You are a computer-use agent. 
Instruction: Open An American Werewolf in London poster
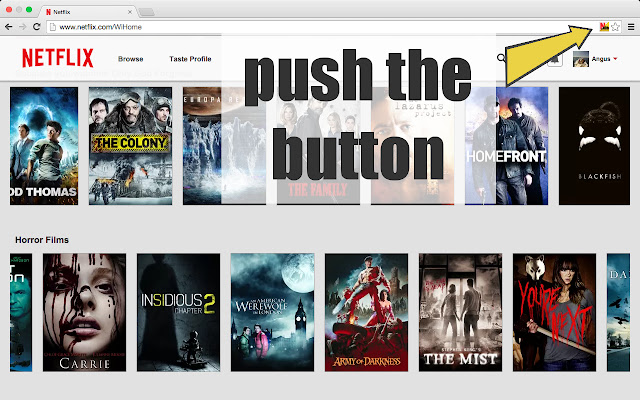(272, 312)
